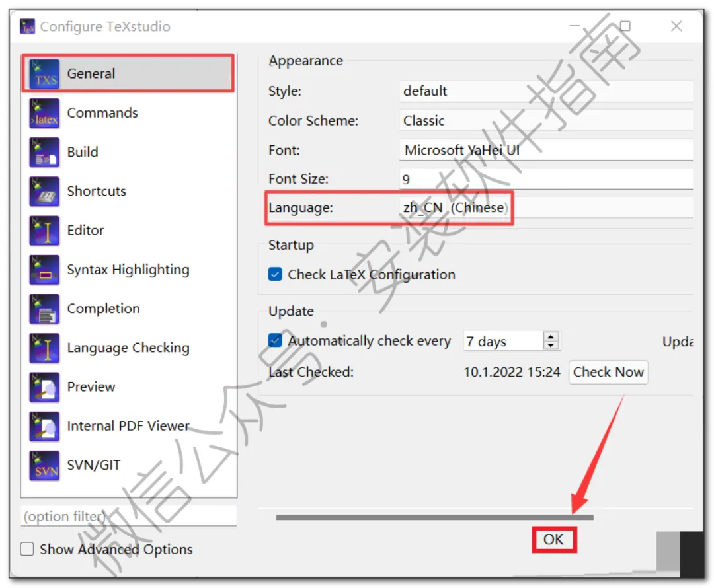The width and height of the screenshot is (714, 588).
Task: Open the Style dropdown
Action: coord(545,91)
